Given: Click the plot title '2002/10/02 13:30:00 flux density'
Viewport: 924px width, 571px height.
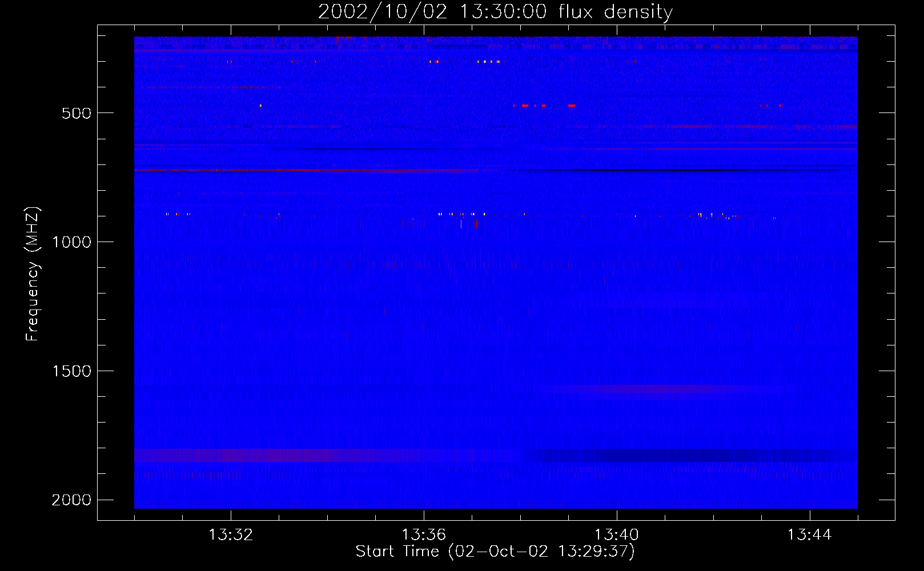Looking at the screenshot, I should point(495,12).
